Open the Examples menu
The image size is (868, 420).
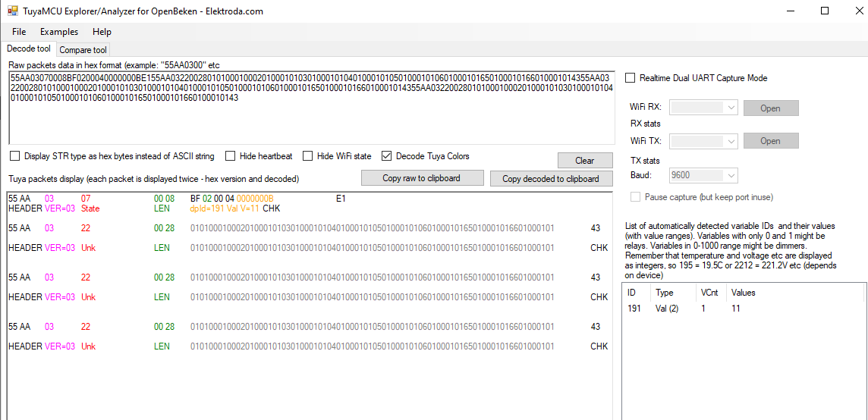click(59, 32)
